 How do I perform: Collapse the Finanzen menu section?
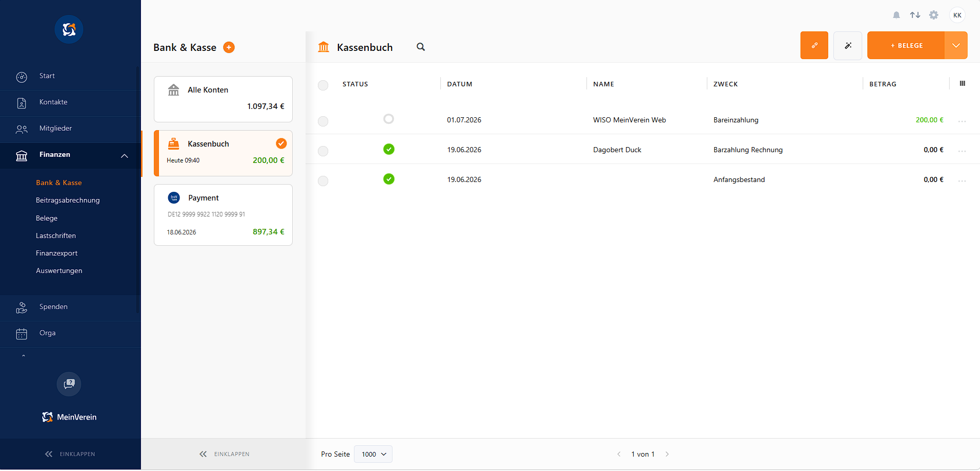(x=124, y=156)
